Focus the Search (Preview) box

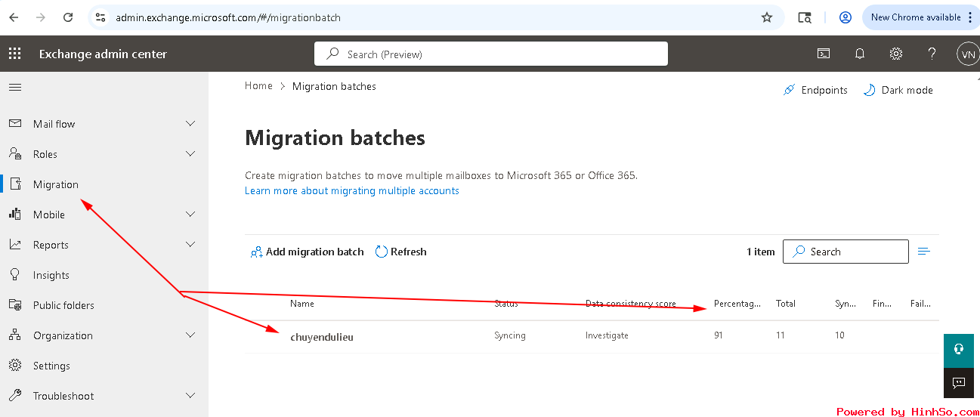pos(491,54)
